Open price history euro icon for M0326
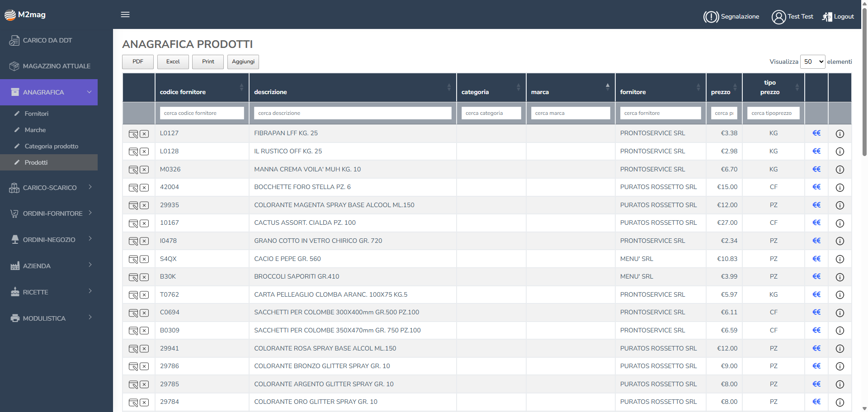 [816, 169]
